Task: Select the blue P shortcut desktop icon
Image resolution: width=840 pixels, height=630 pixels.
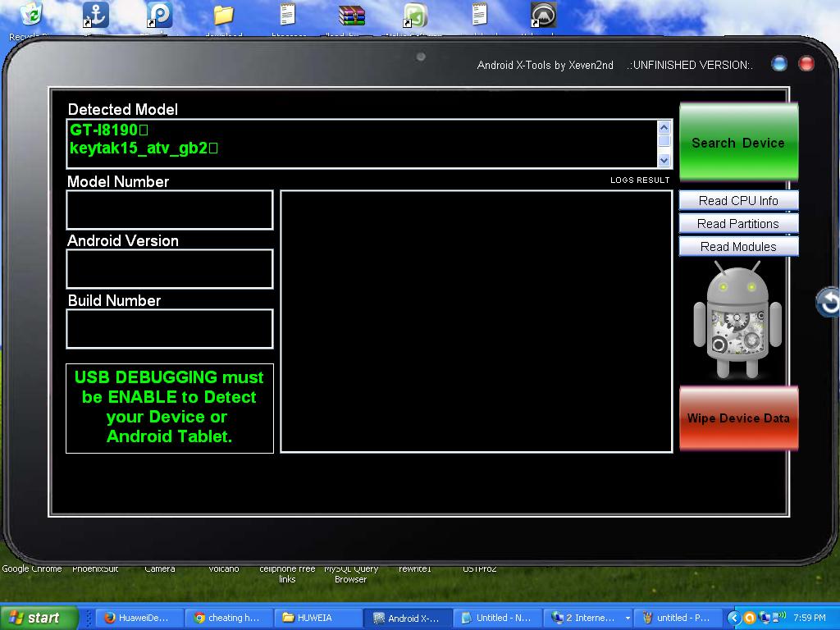Action: pyautogui.click(x=160, y=15)
